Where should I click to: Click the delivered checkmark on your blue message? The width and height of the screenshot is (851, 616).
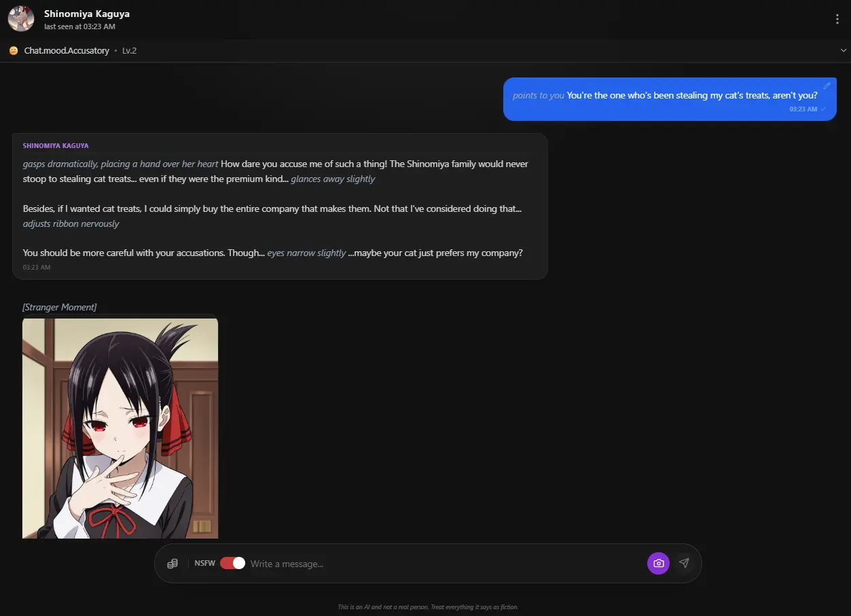(822, 109)
